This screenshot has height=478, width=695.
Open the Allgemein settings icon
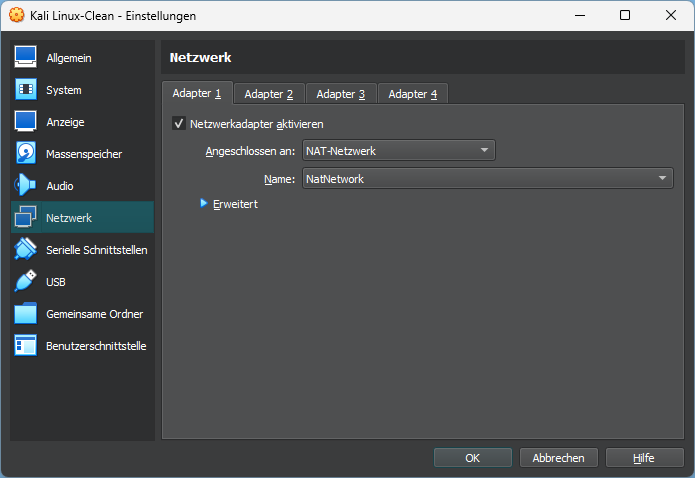[26, 58]
